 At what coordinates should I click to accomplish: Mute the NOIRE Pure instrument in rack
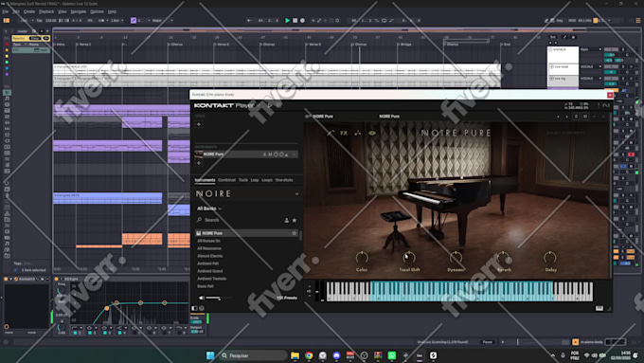(x=270, y=154)
